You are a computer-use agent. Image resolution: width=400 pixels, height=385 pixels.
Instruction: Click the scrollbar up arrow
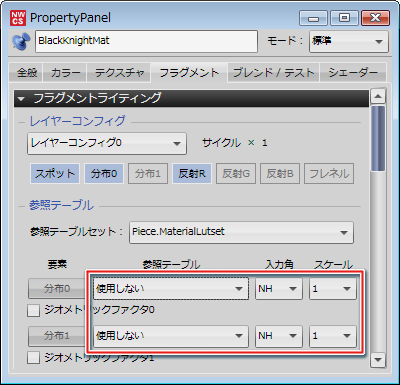[378, 97]
